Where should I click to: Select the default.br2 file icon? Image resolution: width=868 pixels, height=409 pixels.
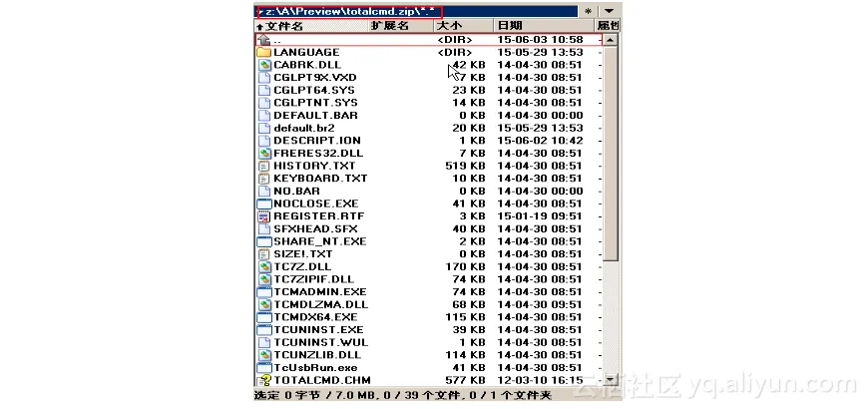pos(264,128)
